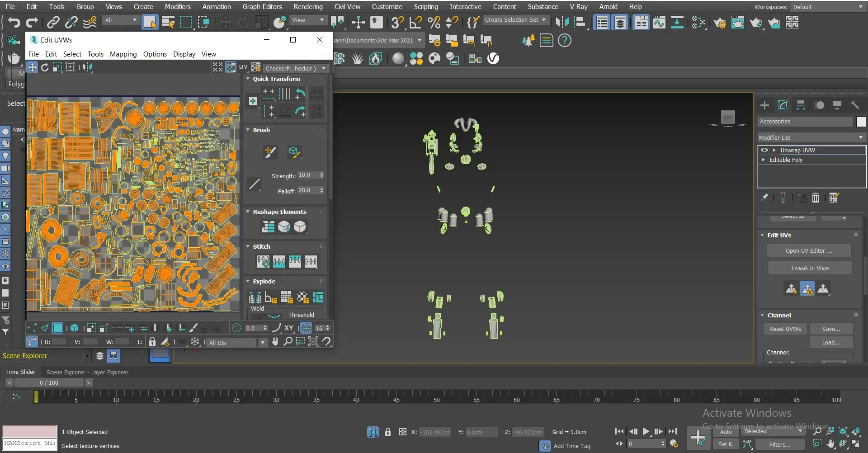The width and height of the screenshot is (868, 453).
Task: Open the Modify panel tab icon
Action: [783, 105]
